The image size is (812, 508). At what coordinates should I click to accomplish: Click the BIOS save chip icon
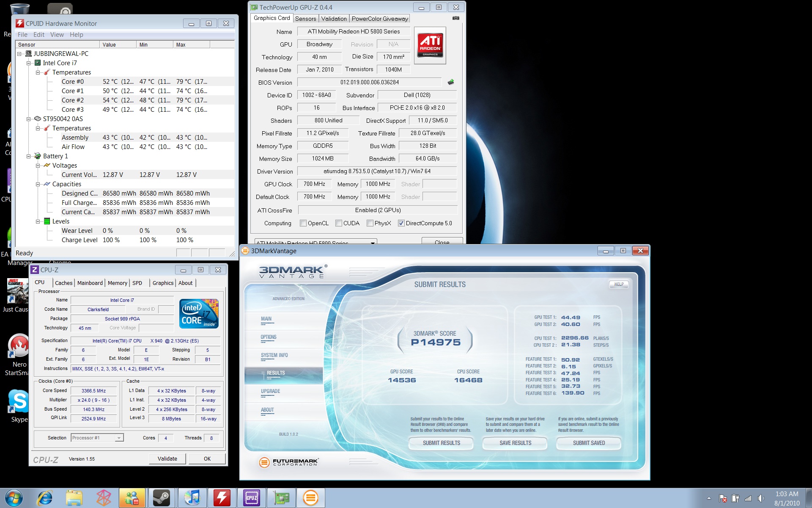pyautogui.click(x=451, y=82)
